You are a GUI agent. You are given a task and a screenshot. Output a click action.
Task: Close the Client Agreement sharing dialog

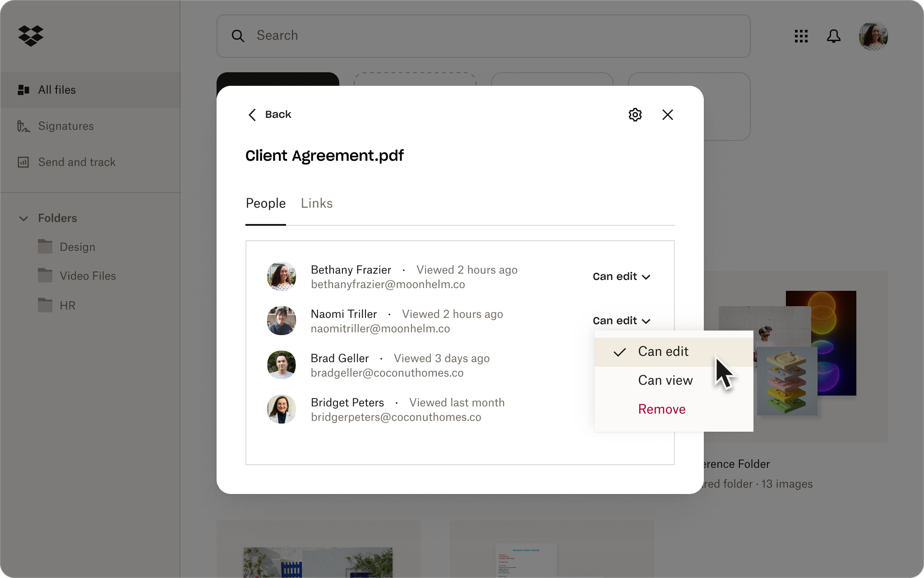pyautogui.click(x=667, y=115)
